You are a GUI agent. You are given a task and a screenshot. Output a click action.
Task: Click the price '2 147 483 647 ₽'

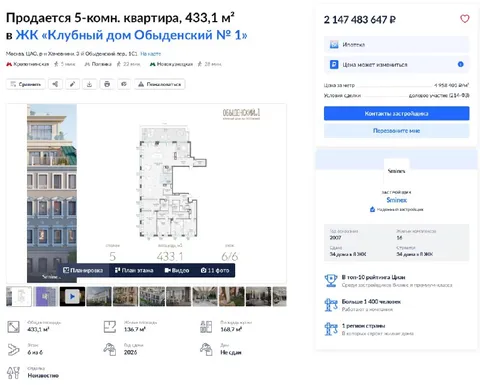coord(360,20)
